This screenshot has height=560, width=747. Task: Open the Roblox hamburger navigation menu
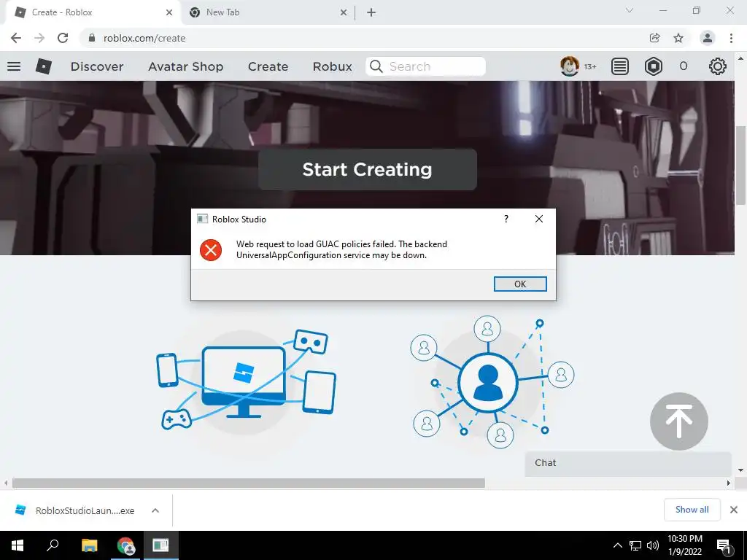pos(14,66)
